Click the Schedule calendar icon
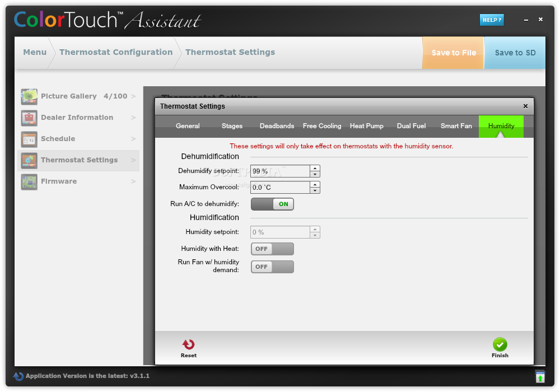 click(29, 139)
